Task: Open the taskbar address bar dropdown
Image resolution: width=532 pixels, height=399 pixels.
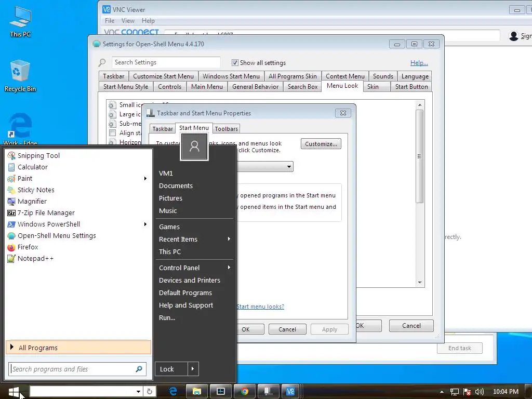Action: [x=138, y=392]
